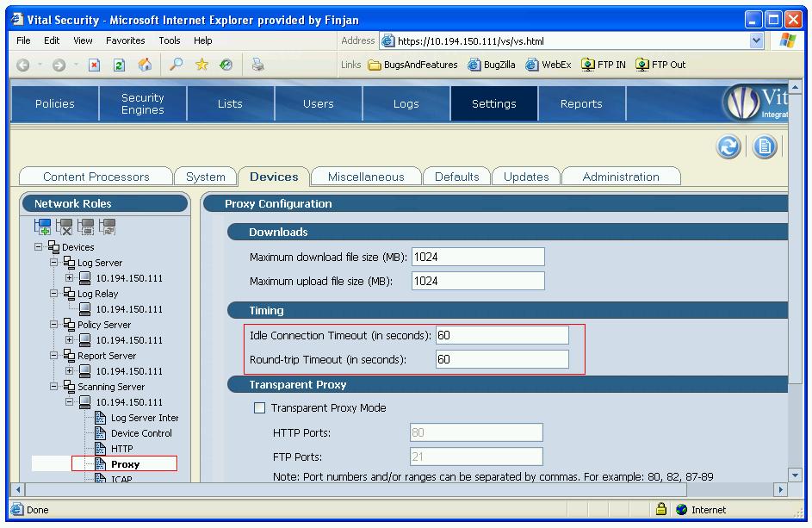Collapse the root Devices tree node
The width and height of the screenshot is (812, 528).
tap(39, 247)
